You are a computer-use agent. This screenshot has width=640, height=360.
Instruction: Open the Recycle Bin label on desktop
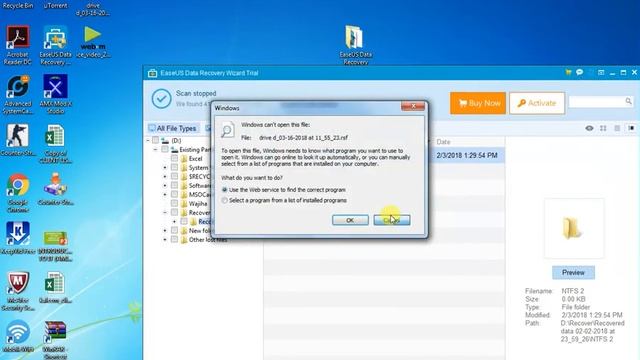tap(18, 6)
